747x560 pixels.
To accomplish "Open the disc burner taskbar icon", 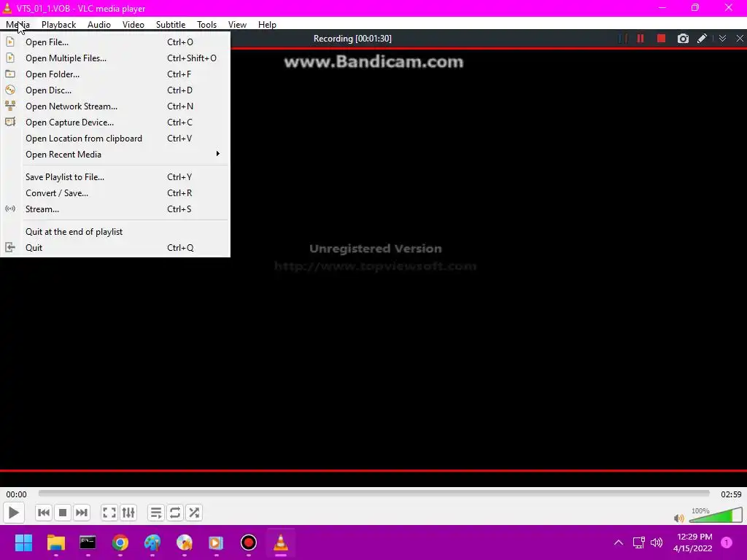I will (x=185, y=542).
